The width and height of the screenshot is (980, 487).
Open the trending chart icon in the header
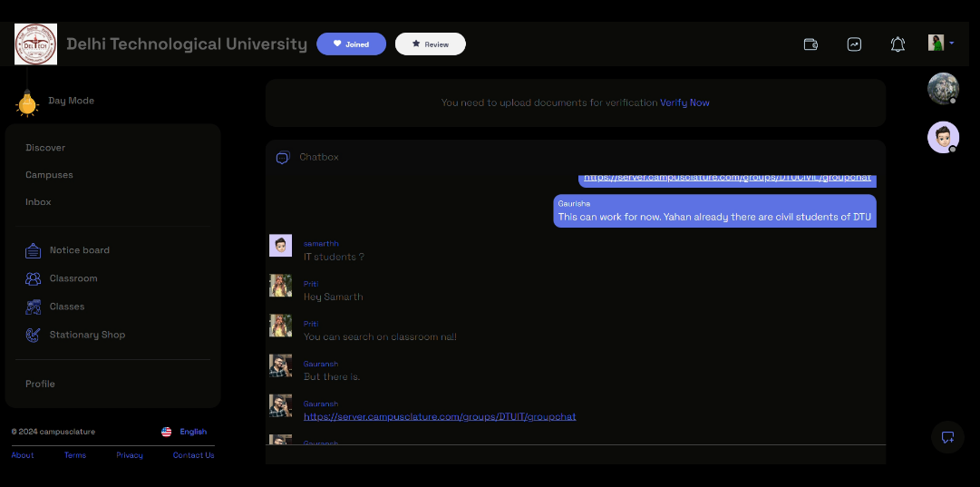click(854, 44)
